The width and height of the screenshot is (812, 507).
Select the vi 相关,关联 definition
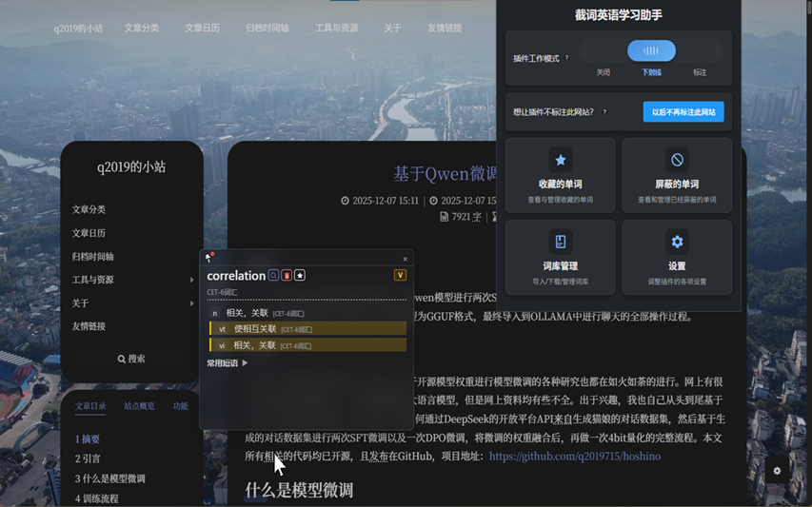[308, 345]
